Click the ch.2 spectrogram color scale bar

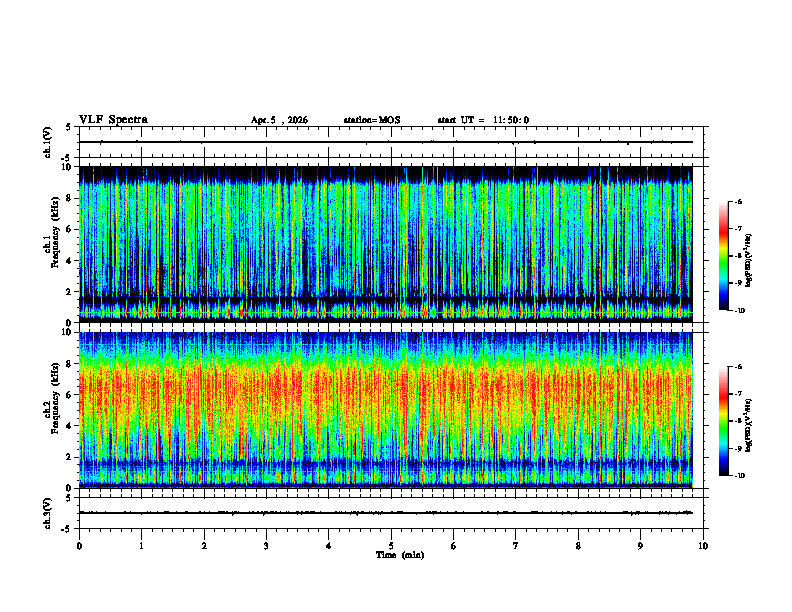(723, 421)
